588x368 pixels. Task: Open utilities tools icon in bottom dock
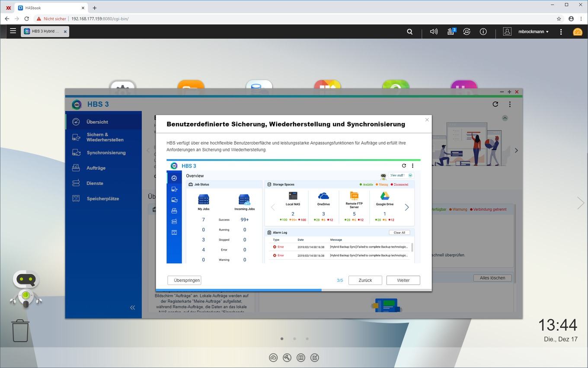pos(287,358)
